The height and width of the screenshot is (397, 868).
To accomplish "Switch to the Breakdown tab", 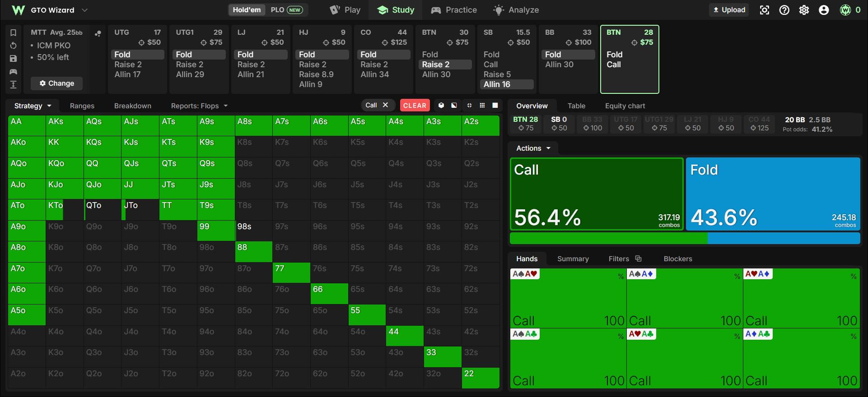I will [133, 106].
